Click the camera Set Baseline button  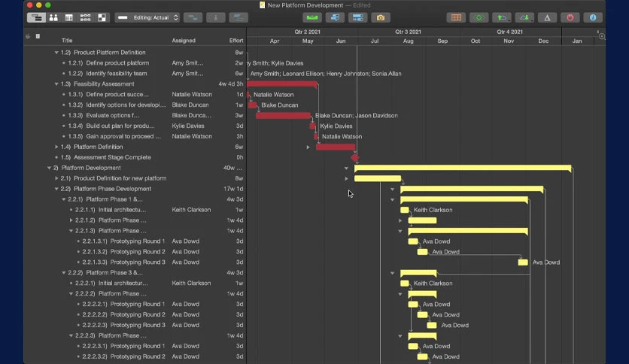[x=381, y=17]
